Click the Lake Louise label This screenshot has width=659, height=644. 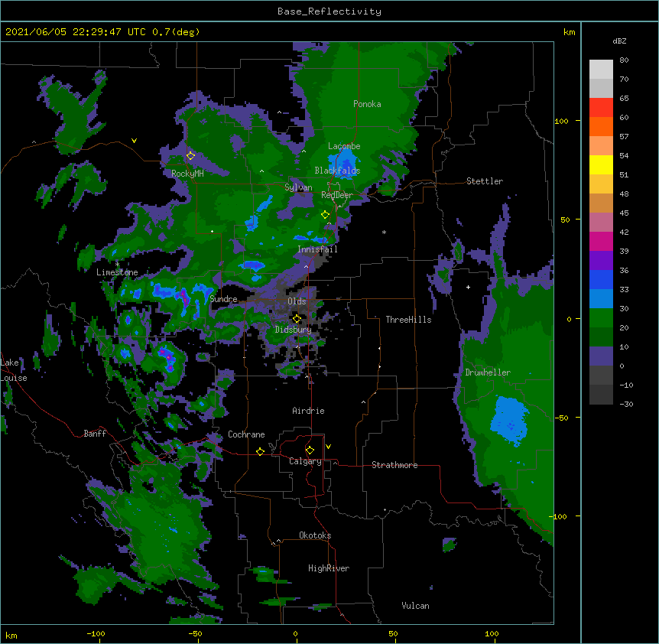point(14,370)
